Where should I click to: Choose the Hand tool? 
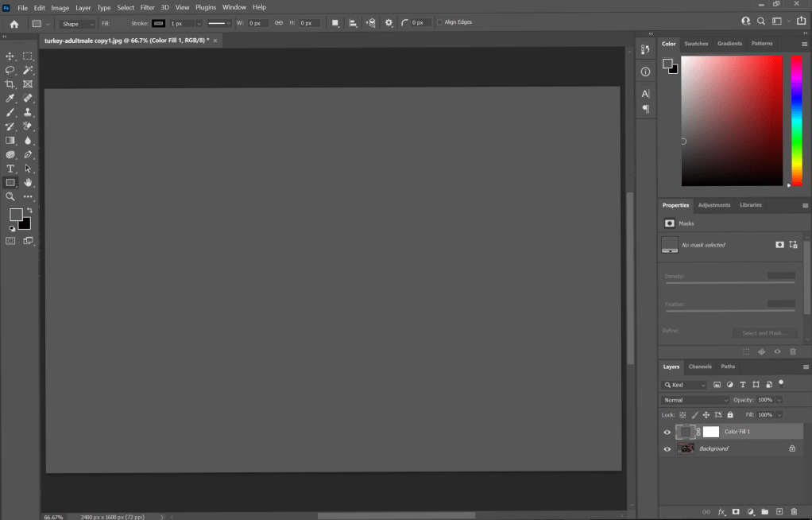29,183
